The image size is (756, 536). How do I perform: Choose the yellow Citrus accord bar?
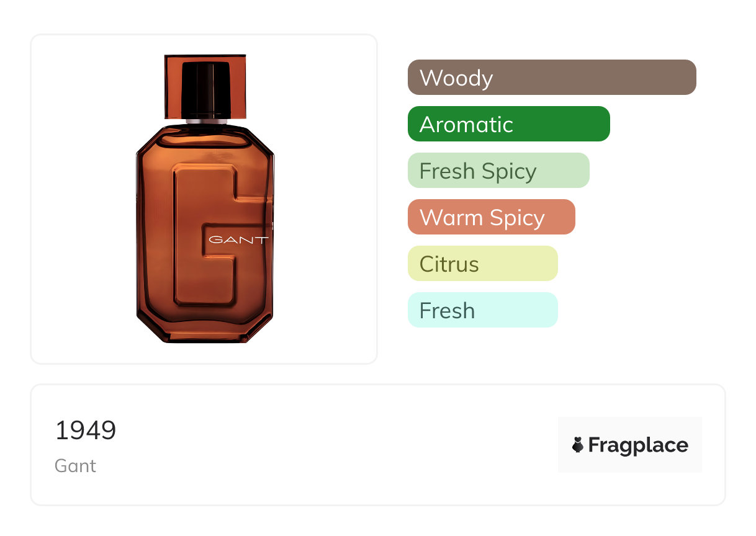pyautogui.click(x=482, y=264)
